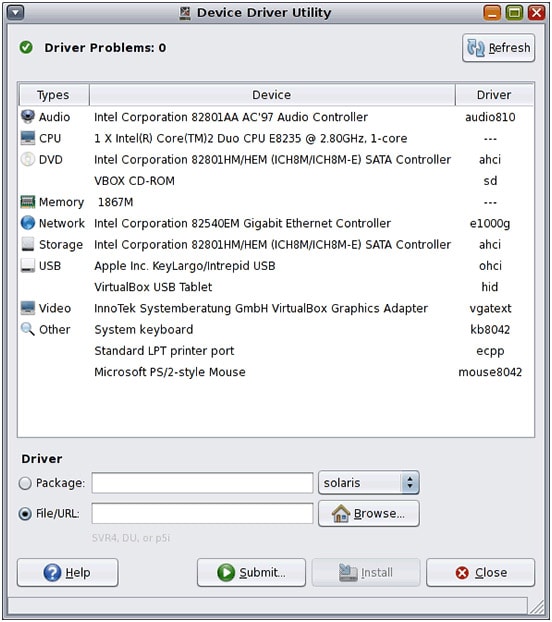Click the Install button
Screen dimensions: 552x622
coord(366,572)
